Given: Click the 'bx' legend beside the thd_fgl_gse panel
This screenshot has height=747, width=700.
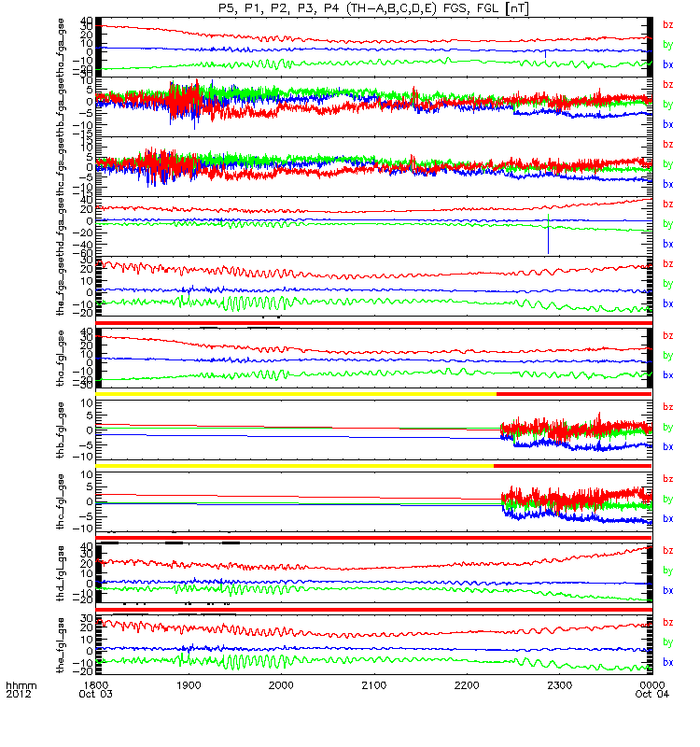Looking at the screenshot, I should point(668,591).
